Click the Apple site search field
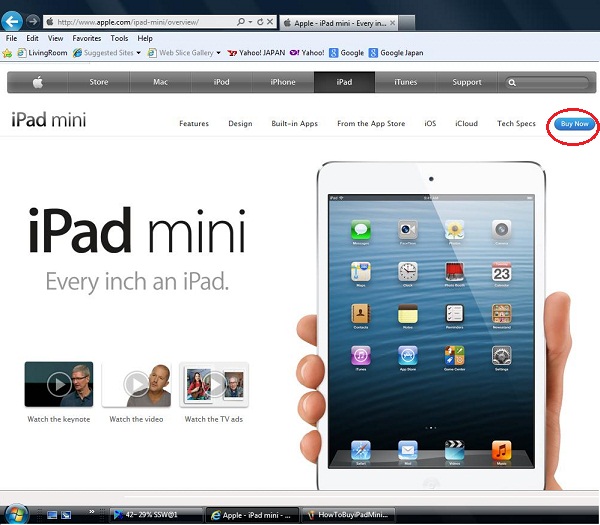This screenshot has height=525, width=600. pyautogui.click(x=546, y=82)
